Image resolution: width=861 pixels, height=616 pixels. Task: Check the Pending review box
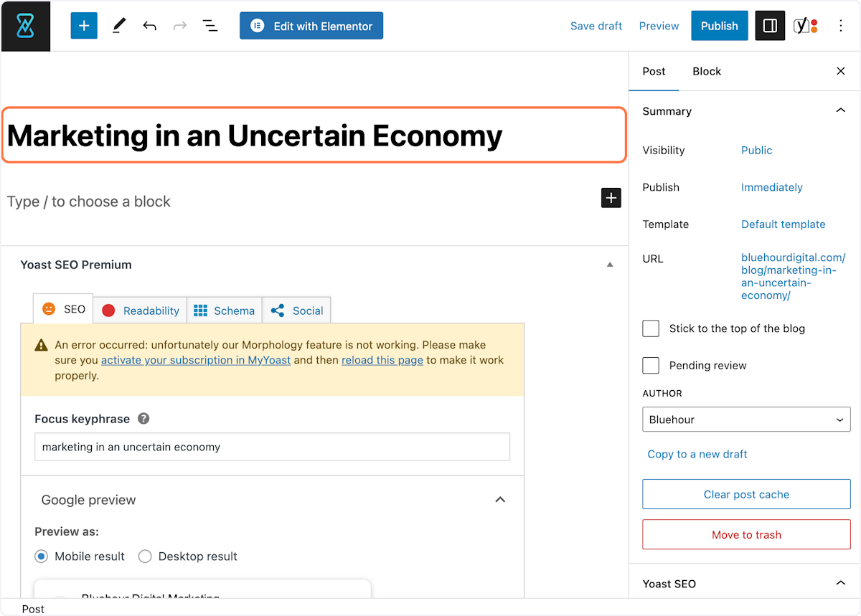(x=651, y=366)
